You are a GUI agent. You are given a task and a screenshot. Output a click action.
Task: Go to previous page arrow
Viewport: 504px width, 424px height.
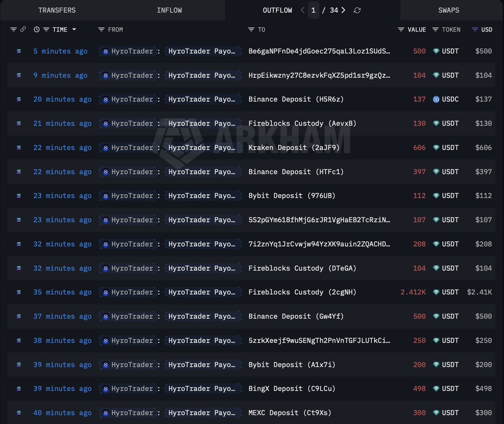(302, 10)
